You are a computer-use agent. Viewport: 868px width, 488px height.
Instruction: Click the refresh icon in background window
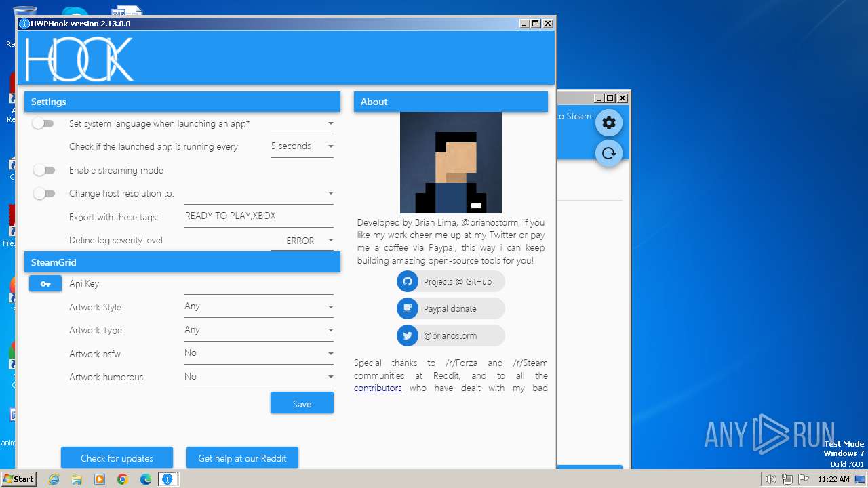(x=609, y=153)
